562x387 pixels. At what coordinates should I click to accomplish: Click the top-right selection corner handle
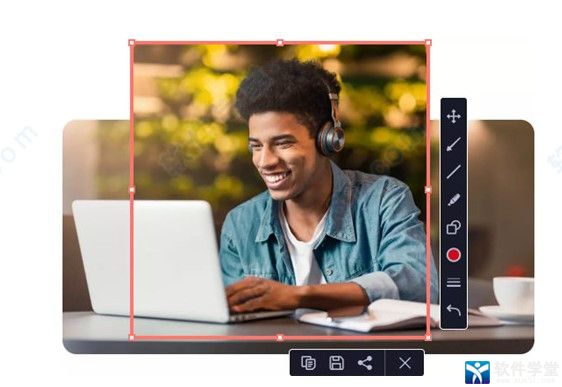pos(428,43)
